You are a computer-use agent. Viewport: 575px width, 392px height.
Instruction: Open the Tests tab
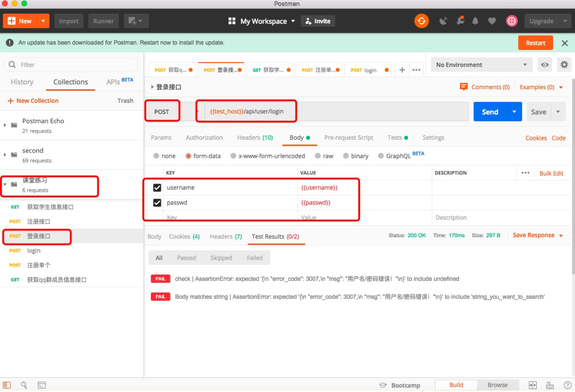point(397,138)
